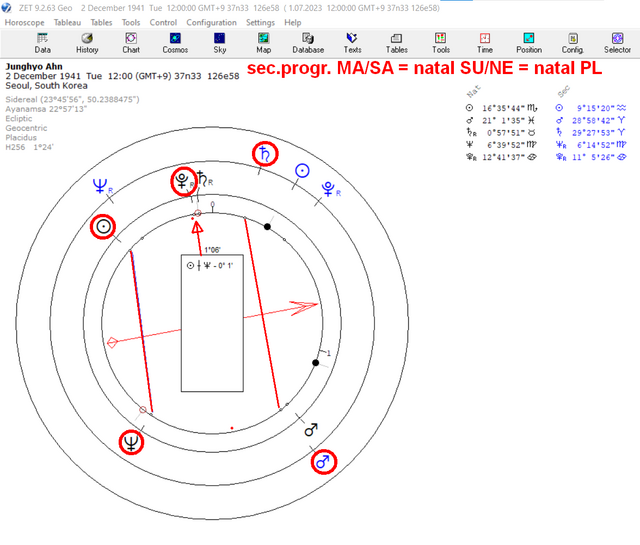640x545 pixels.
Task: Click natal Saturn position 0°57'51"
Action: (506, 133)
